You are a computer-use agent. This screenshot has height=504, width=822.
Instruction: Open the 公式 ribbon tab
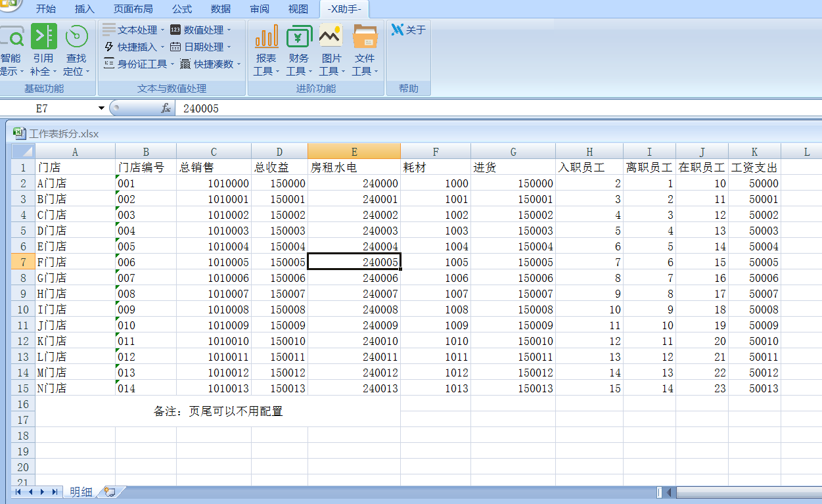pos(182,9)
